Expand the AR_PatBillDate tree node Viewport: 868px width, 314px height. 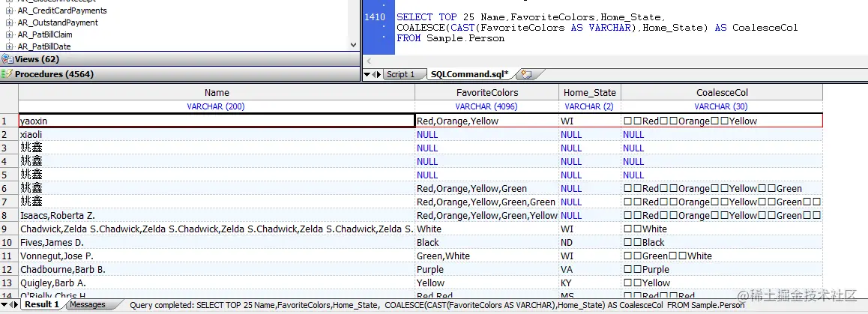[x=9, y=47]
